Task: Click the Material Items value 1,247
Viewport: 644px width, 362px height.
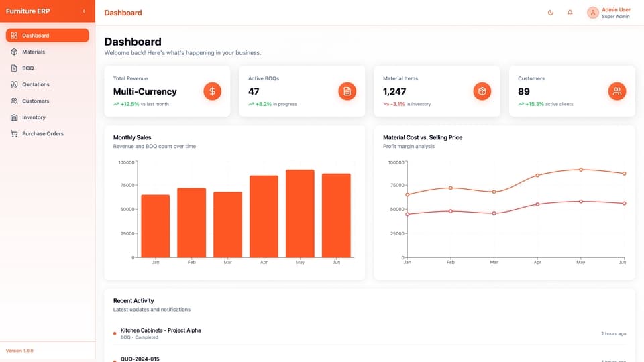Action: click(394, 92)
